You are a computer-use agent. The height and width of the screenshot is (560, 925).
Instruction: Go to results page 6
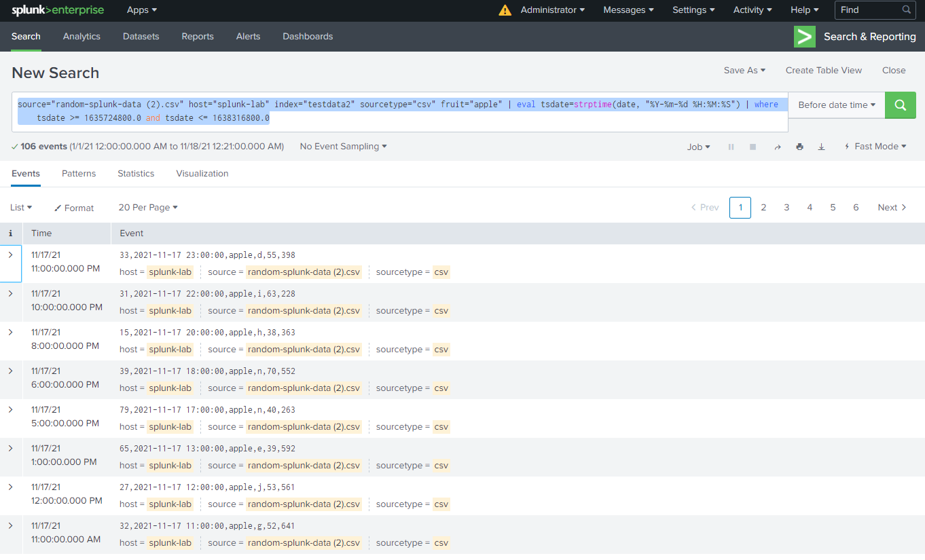(856, 208)
